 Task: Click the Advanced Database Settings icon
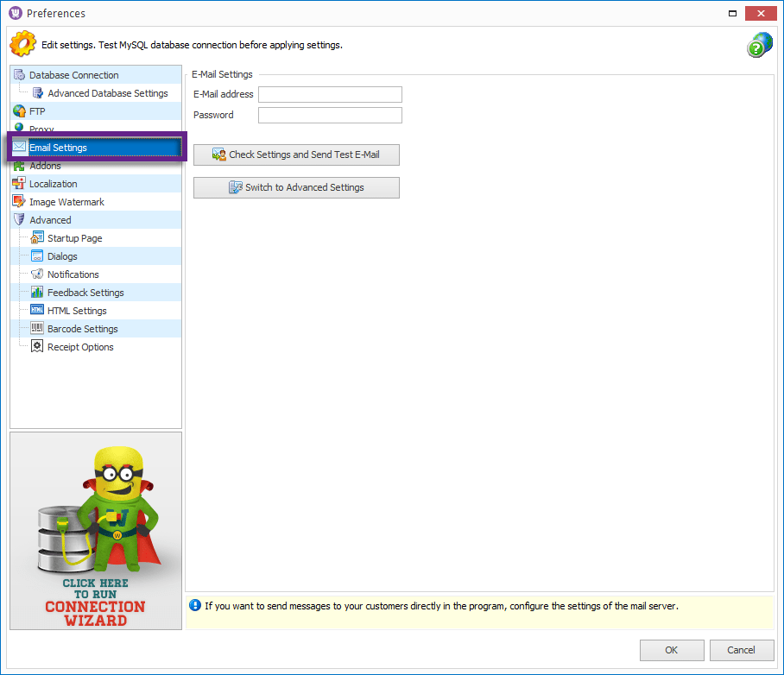coord(37,93)
